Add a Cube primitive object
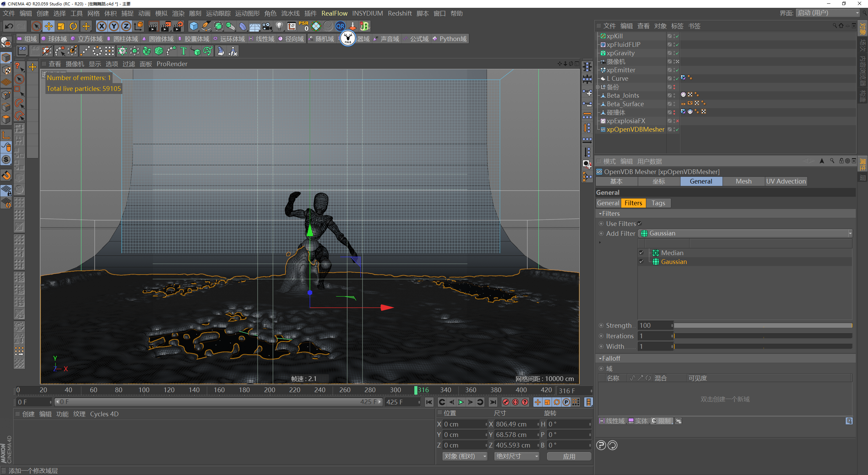This screenshot has width=868, height=475. click(194, 26)
